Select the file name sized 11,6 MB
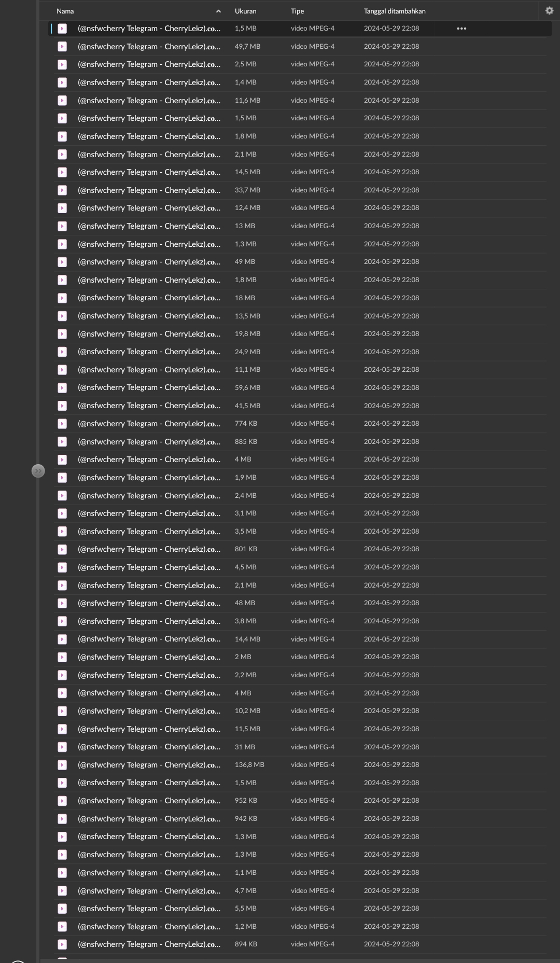 click(x=149, y=101)
